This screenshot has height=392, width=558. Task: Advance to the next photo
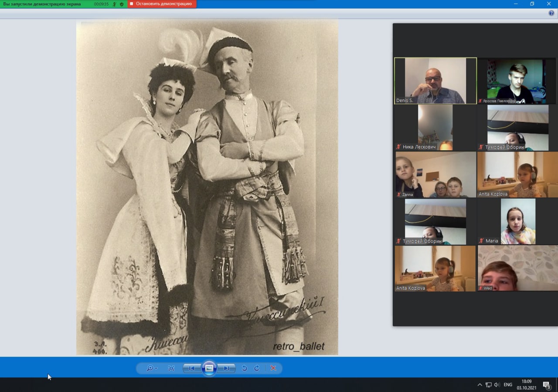coord(227,368)
